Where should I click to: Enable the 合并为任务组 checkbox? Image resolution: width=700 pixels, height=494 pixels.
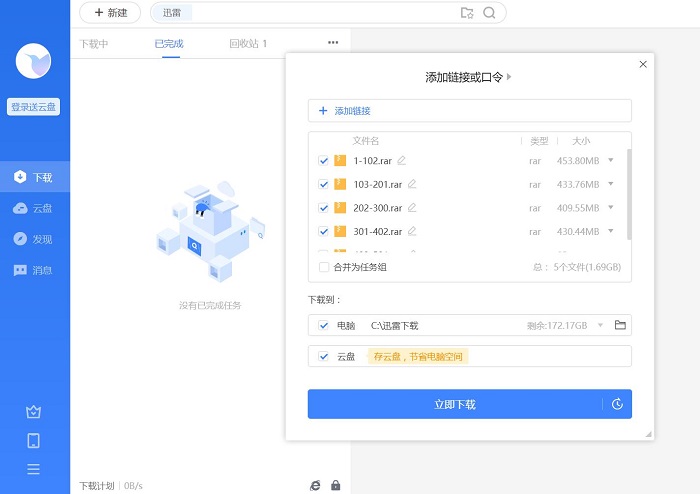click(x=323, y=267)
